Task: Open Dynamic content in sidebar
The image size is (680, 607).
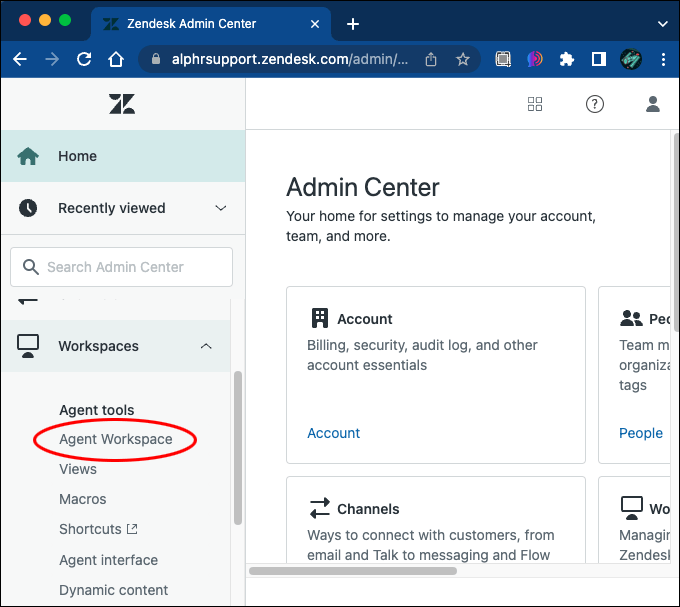Action: click(114, 590)
